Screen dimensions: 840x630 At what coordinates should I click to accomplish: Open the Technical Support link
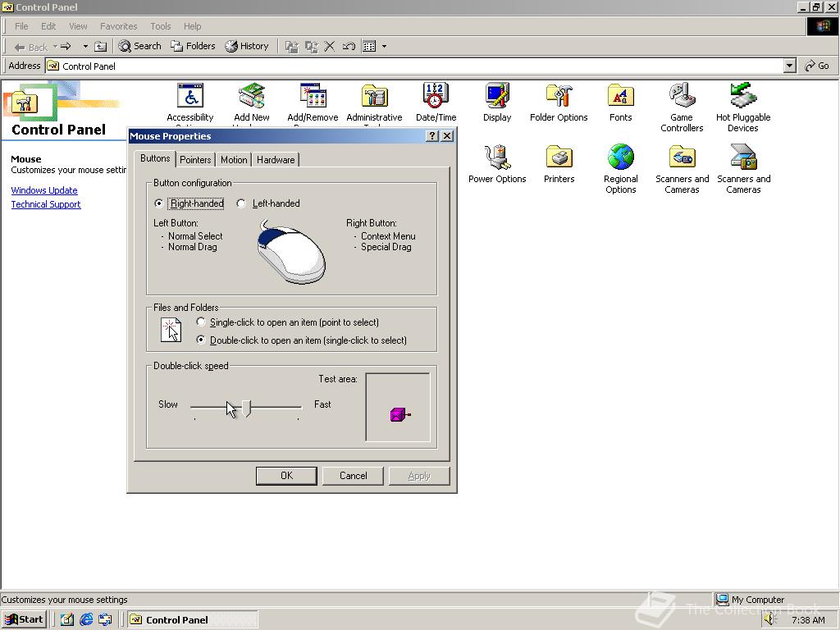coord(46,204)
